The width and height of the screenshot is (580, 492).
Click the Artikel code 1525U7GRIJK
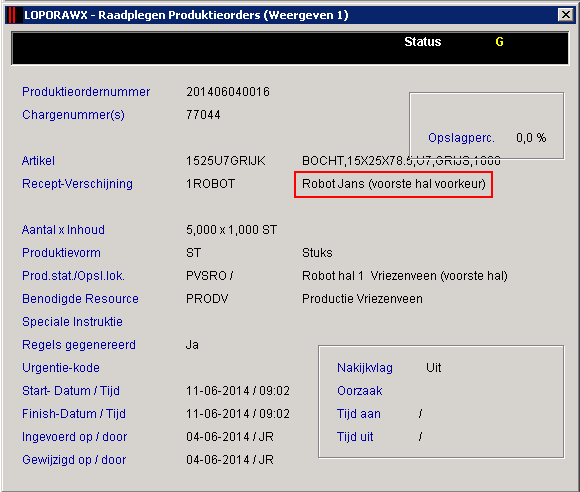pyautogui.click(x=226, y=161)
